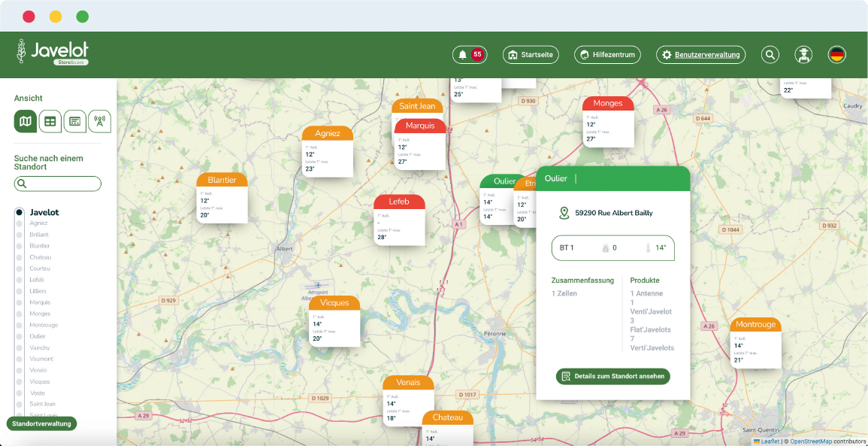868x446 pixels.
Task: Open the Chateau site card on the map
Action: click(x=448, y=428)
